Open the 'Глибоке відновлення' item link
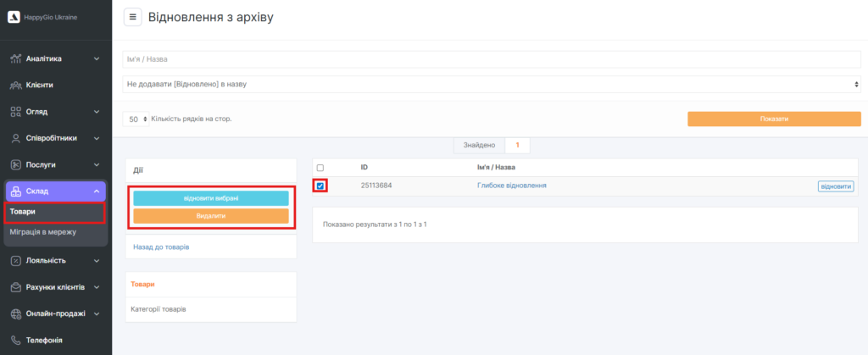 (511, 186)
